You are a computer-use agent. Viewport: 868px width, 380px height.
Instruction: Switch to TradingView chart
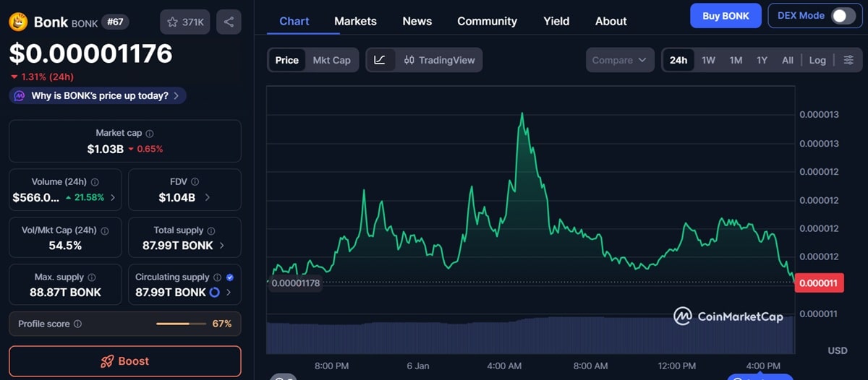pos(439,60)
